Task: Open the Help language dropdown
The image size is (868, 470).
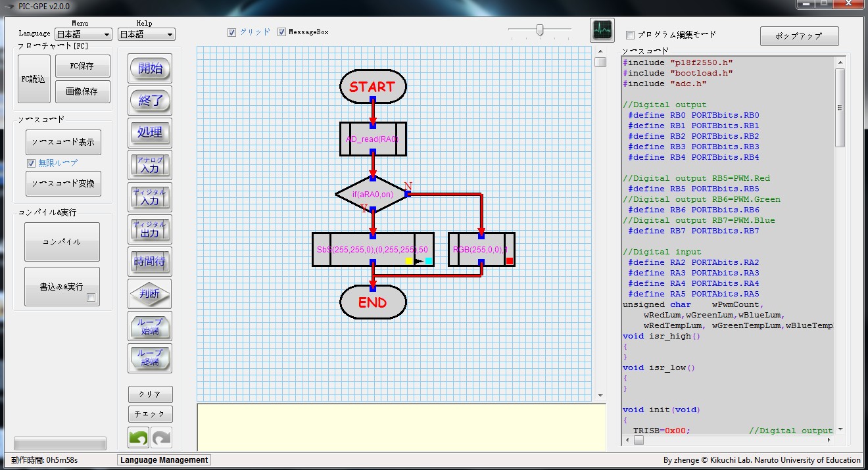Action: 147,34
